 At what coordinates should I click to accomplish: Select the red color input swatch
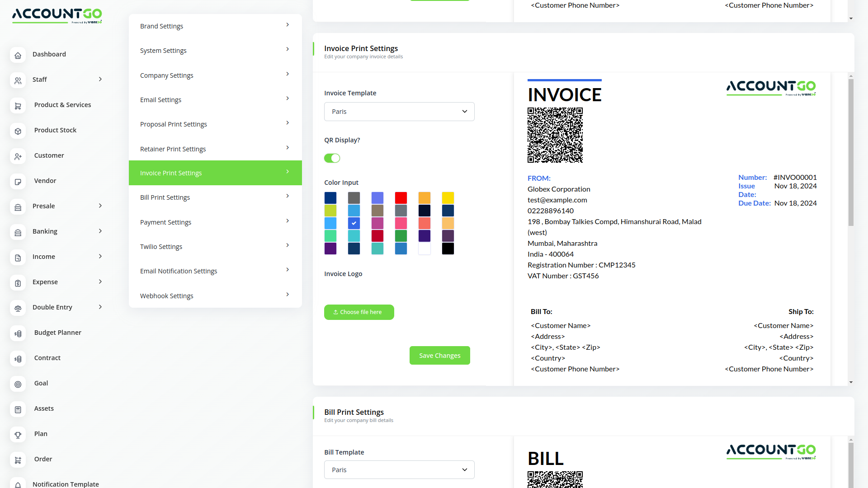401,197
